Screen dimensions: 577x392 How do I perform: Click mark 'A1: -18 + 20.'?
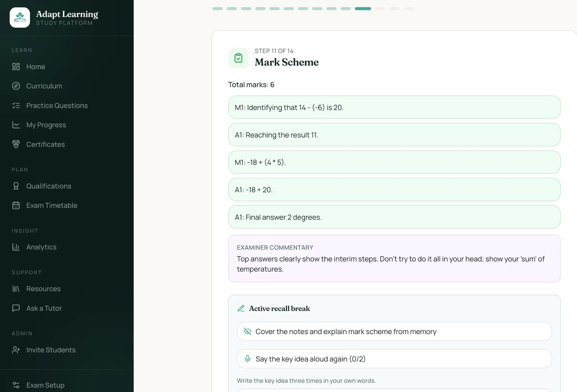point(394,189)
